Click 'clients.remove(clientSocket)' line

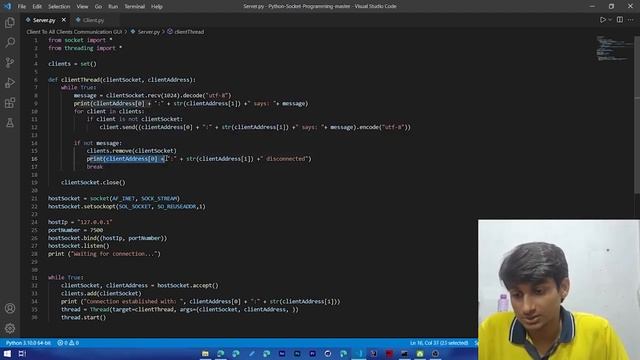[131, 151]
